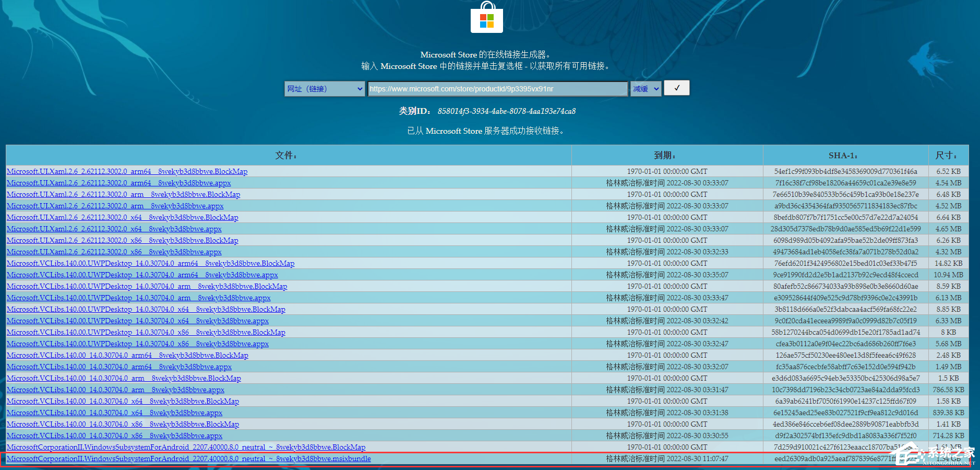This screenshot has width=980, height=470.
Task: Open Microsoft.VCLibs.140.00.UWPDesktop arm64 appx link
Action: 142,275
